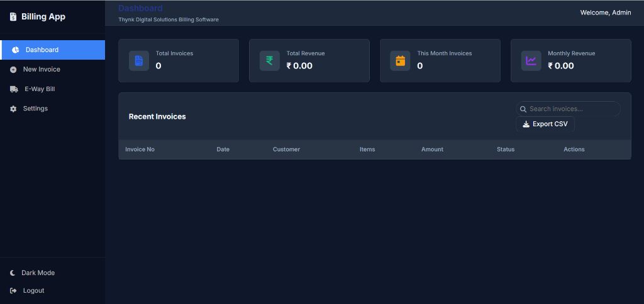Focus the Search invoices field

click(x=568, y=109)
